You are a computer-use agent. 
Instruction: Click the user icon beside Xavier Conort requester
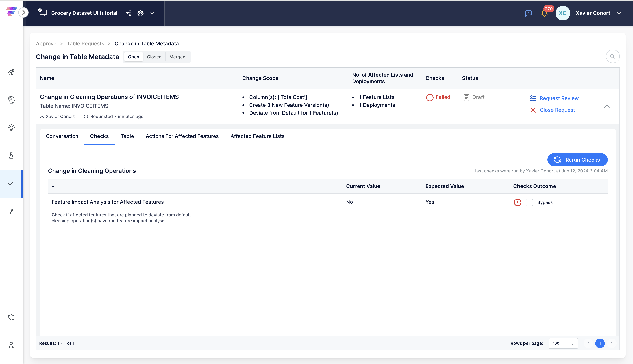pos(42,117)
